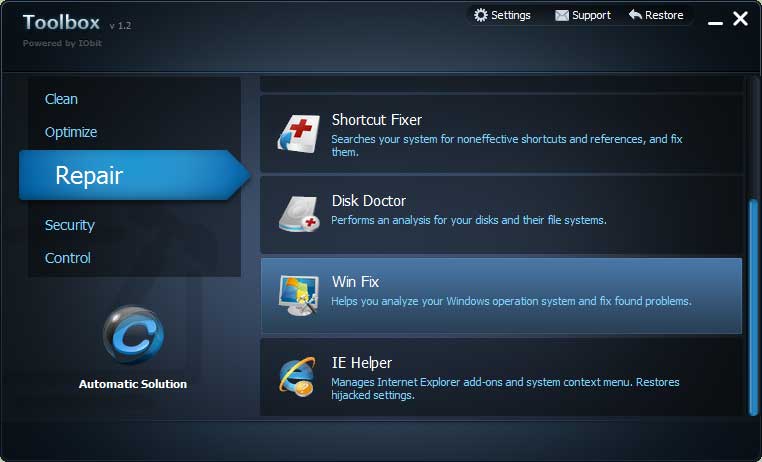762x462 pixels.
Task: Click the Disk Doctor description text
Action: point(469,220)
